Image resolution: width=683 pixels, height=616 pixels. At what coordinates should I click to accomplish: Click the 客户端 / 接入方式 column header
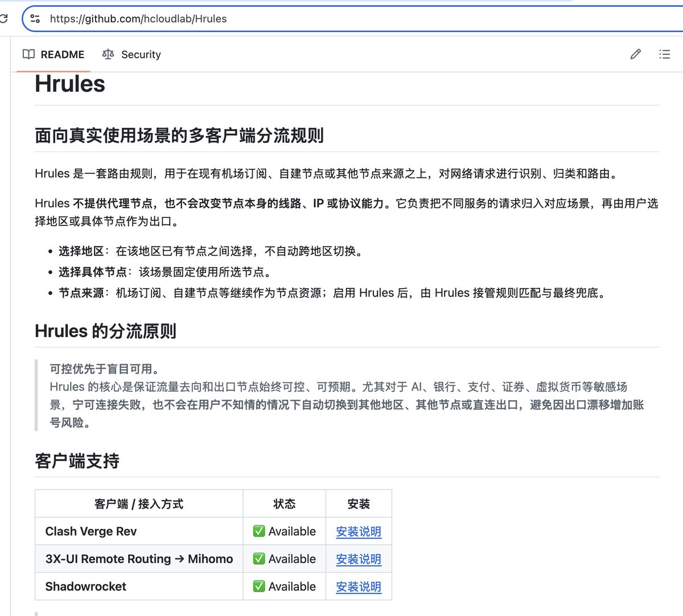click(x=139, y=504)
